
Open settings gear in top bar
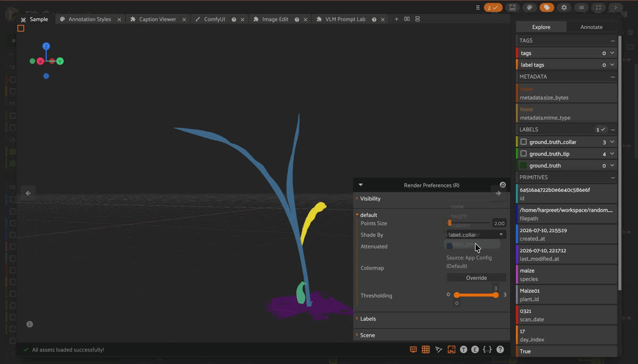[564, 7]
